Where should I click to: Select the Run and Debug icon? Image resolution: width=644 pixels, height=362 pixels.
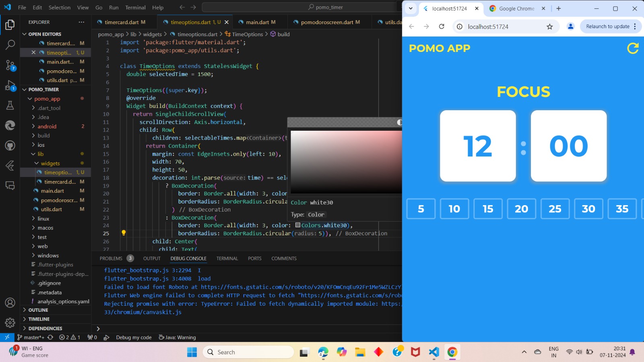(x=10, y=85)
